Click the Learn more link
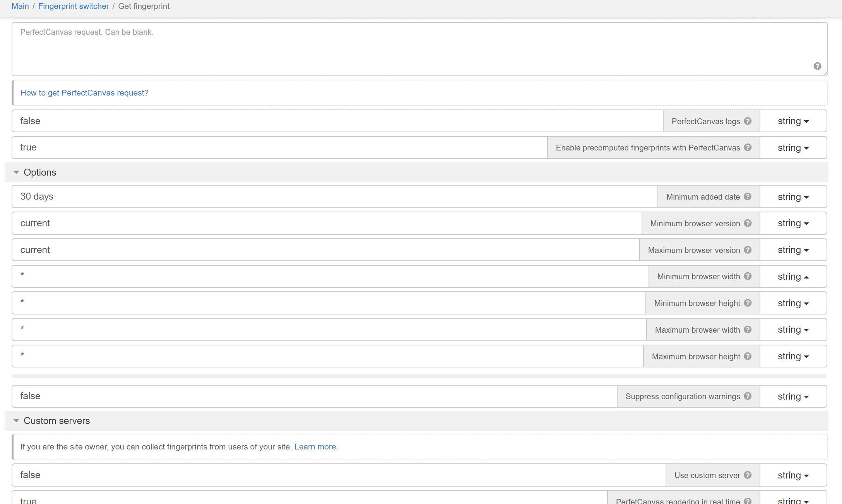Image resolution: width=842 pixels, height=504 pixels. tap(316, 447)
